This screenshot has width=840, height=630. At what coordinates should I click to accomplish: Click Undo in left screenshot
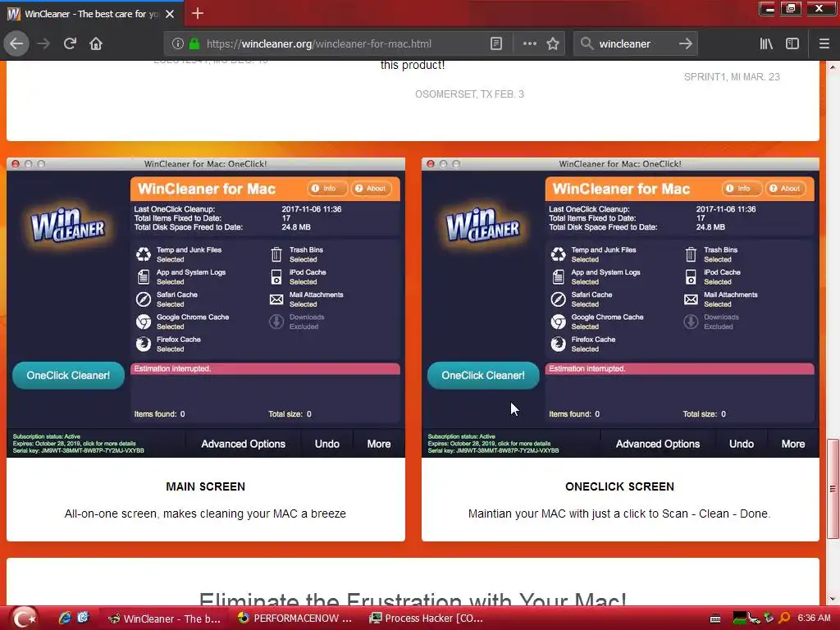[326, 444]
